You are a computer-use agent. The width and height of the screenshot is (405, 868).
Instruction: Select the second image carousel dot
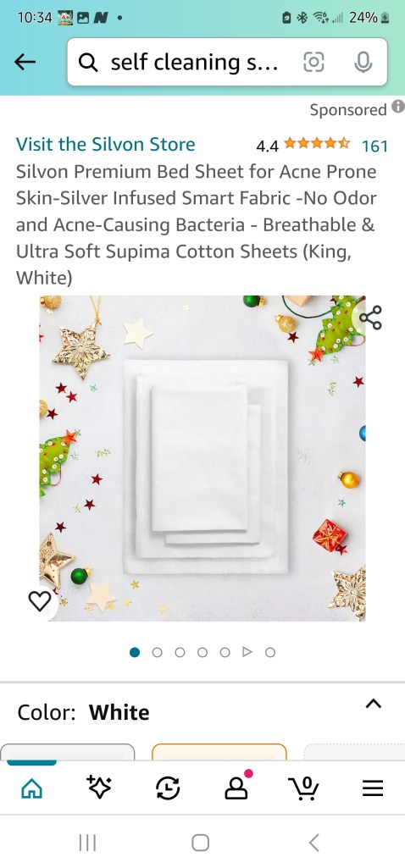(158, 653)
